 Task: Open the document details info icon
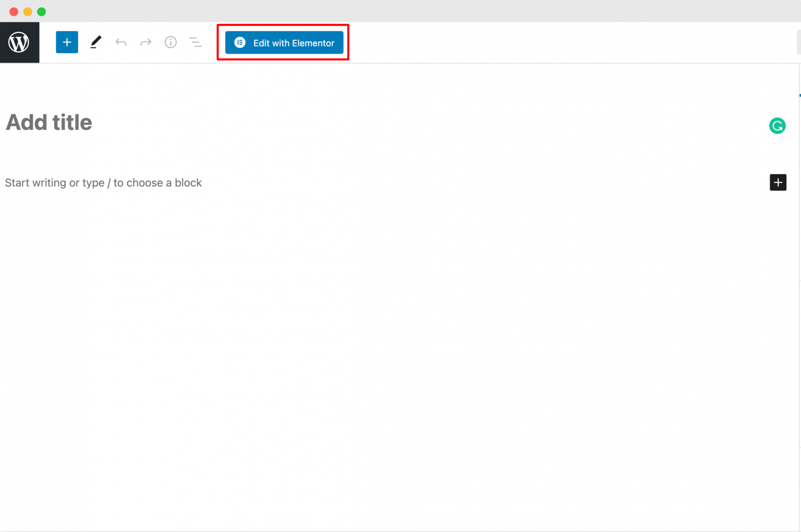pyautogui.click(x=171, y=42)
